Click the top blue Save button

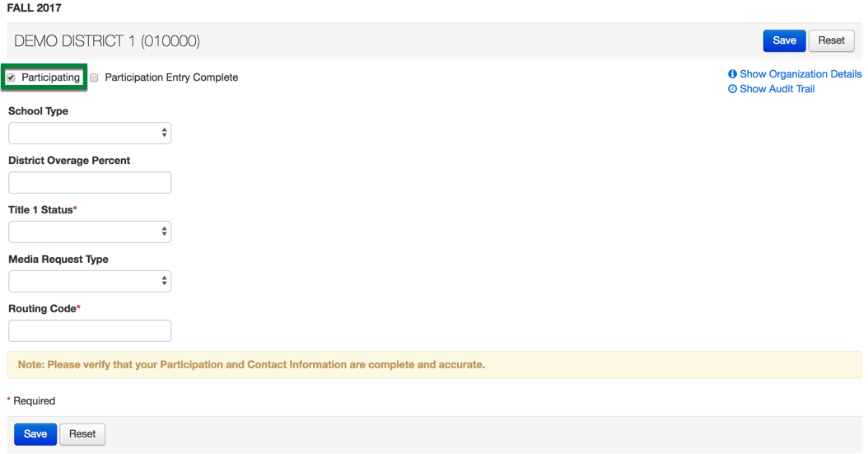(784, 41)
